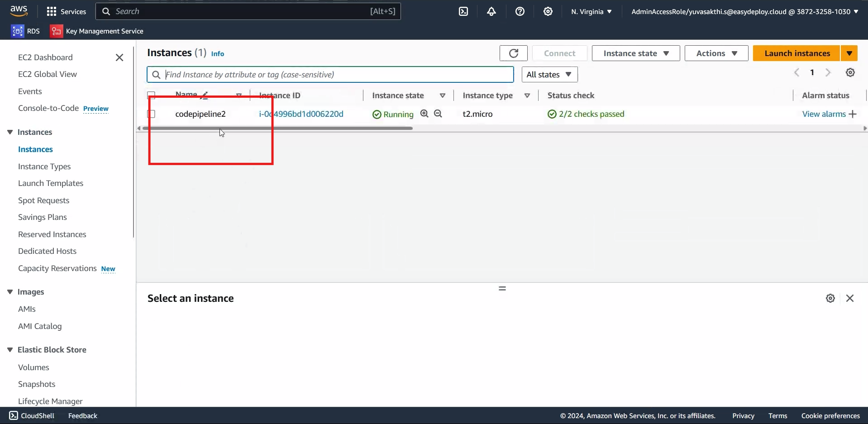Select all instances checkbox in header

[x=151, y=95]
